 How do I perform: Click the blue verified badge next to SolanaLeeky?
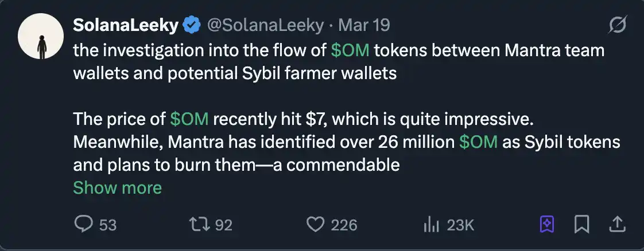coord(191,25)
